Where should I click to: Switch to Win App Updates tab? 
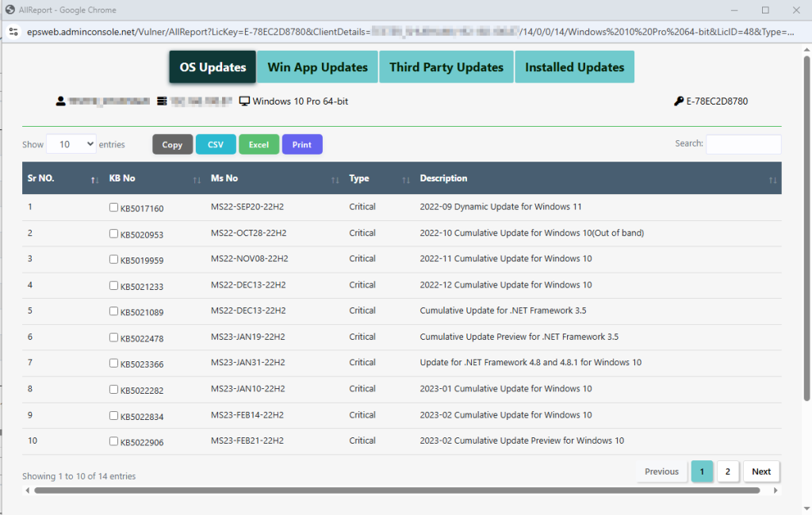[317, 67]
